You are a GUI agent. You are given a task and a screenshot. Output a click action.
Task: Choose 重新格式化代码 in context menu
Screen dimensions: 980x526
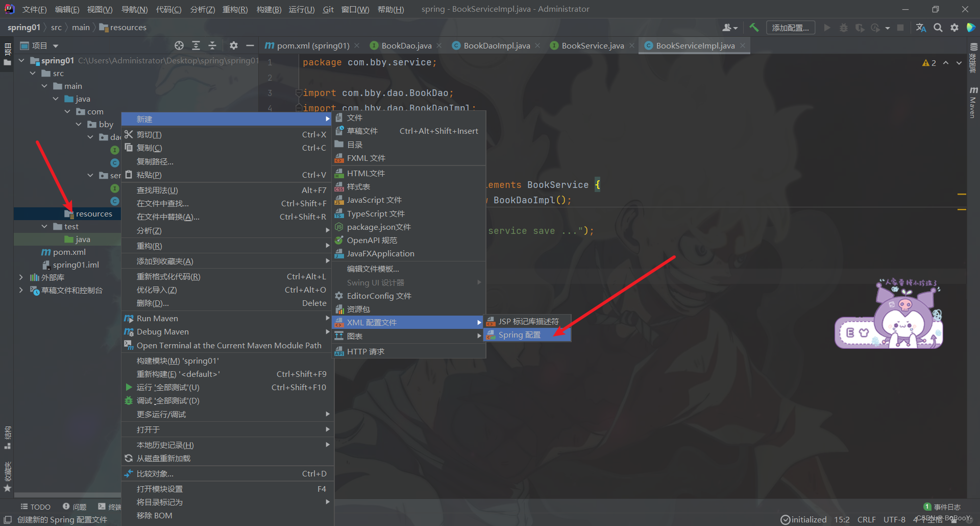[227, 276]
